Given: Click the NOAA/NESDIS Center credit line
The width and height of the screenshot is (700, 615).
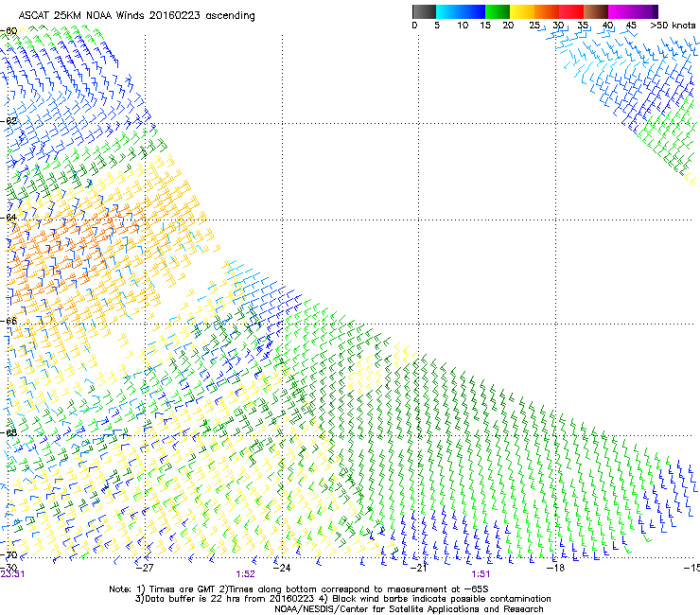Looking at the screenshot, I should click(409, 609).
